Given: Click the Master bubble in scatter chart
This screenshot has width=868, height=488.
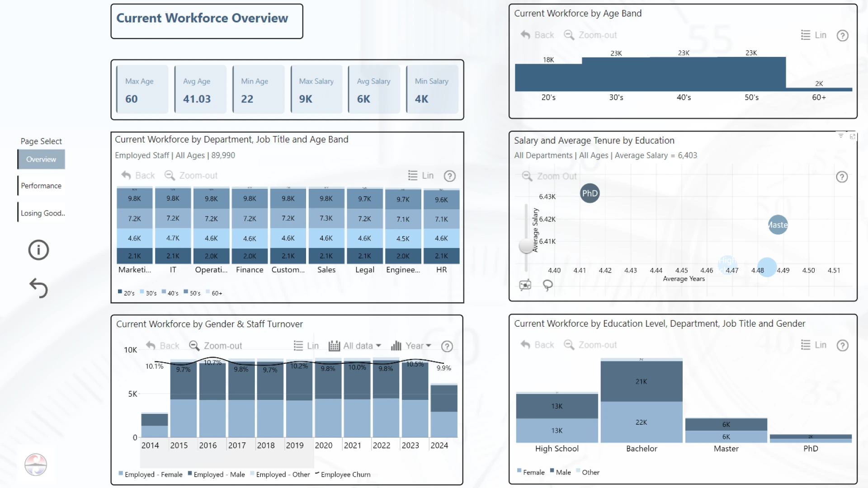Looking at the screenshot, I should point(778,225).
